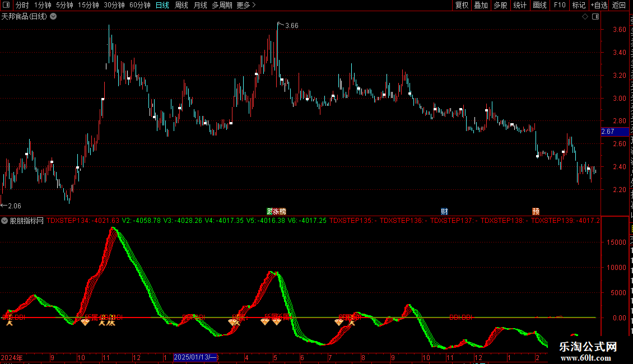Open the 天邦食品 chart dropdown circle icon

(x=53, y=17)
